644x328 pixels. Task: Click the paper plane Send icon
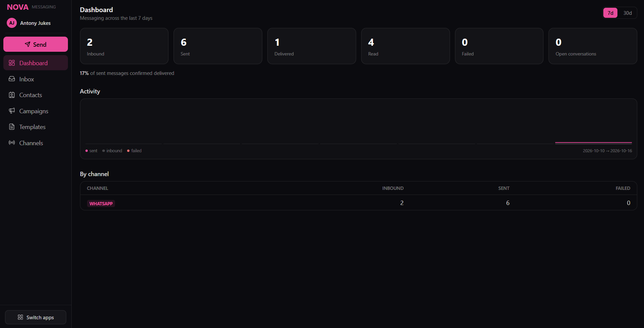tap(28, 44)
